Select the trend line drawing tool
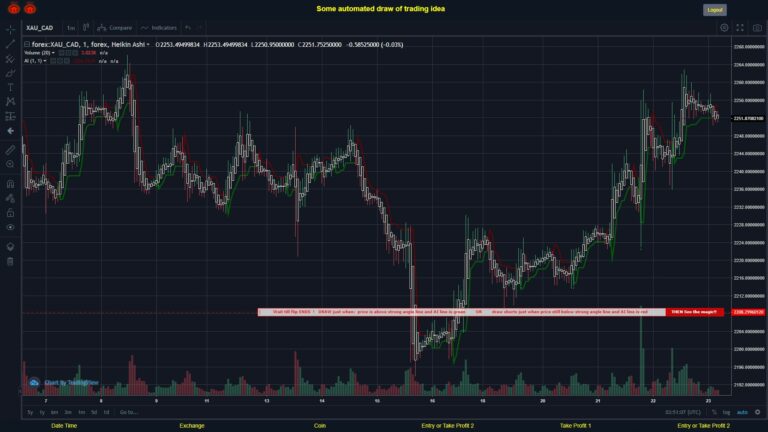The width and height of the screenshot is (768, 432). click(10, 44)
